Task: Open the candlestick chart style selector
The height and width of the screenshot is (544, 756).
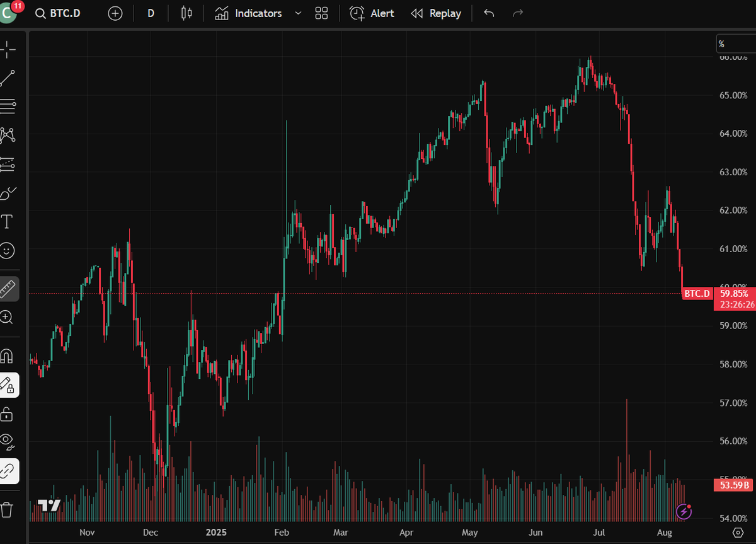Action: [x=185, y=13]
